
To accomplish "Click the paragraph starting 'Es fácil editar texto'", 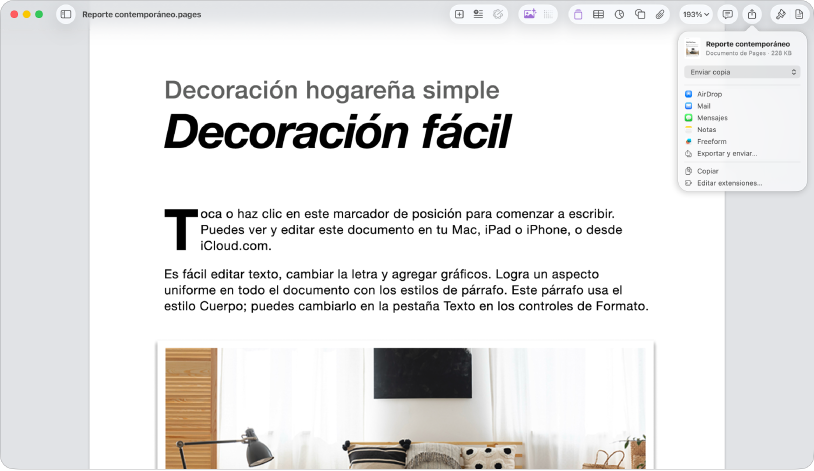I will [406, 290].
